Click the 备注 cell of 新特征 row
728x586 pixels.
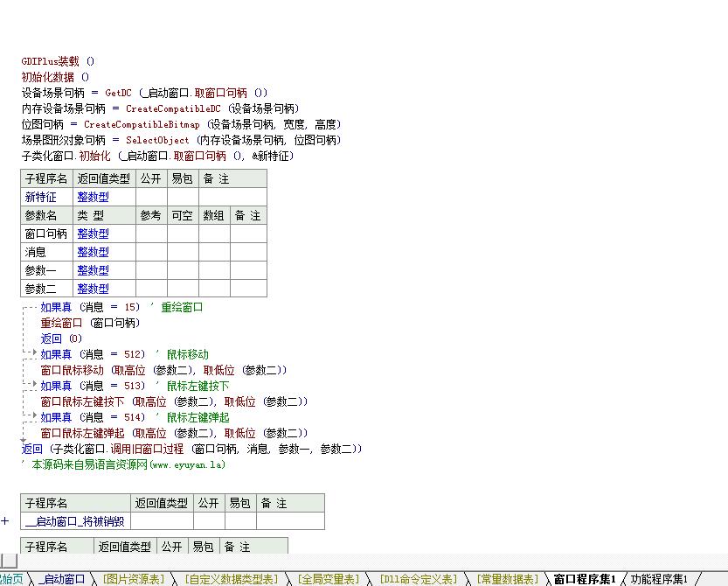tap(232, 197)
